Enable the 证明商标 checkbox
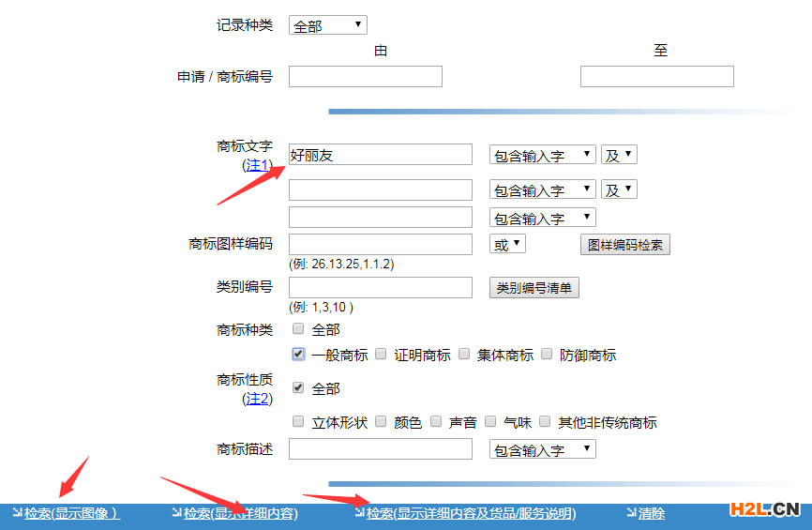Viewport: 812px width, 530px height. pyautogui.click(x=381, y=355)
